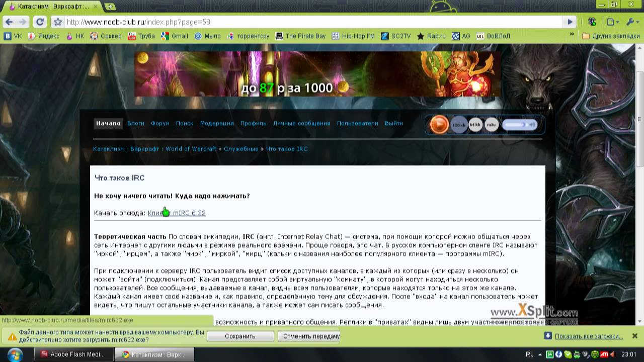Download via the Клиент mIRC 6.32 link
This screenshot has width=644, height=362.
177,213
